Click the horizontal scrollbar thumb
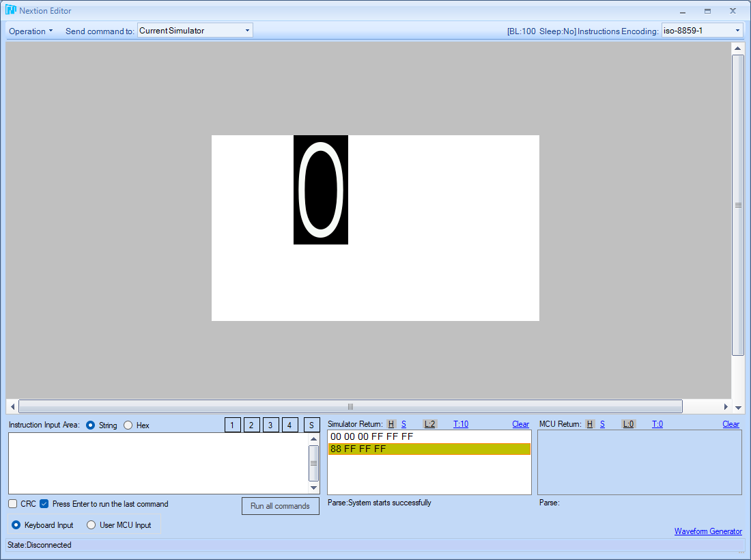The image size is (751, 560). tap(350, 406)
